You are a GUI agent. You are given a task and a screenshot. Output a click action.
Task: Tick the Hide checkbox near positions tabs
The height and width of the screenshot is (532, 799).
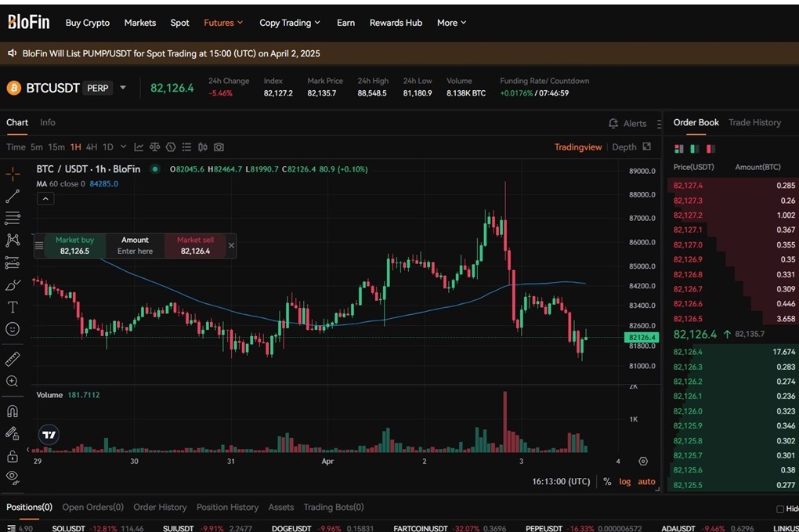coord(779,508)
